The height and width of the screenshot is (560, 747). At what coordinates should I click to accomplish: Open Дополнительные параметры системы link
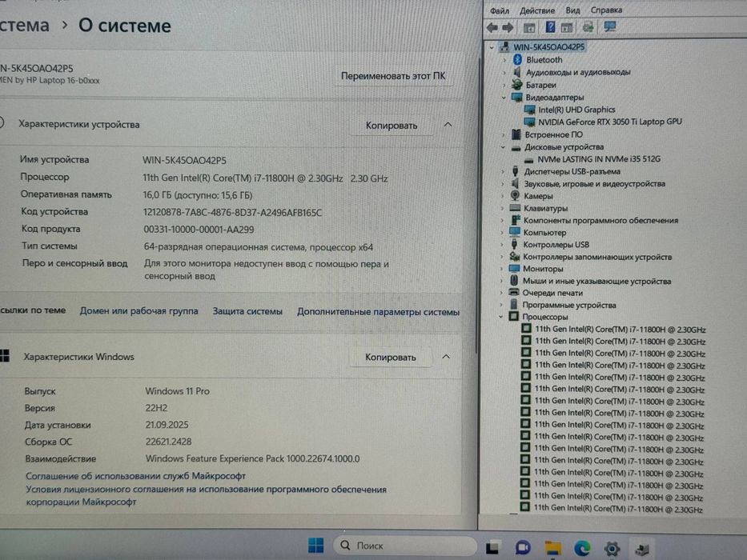(x=378, y=312)
